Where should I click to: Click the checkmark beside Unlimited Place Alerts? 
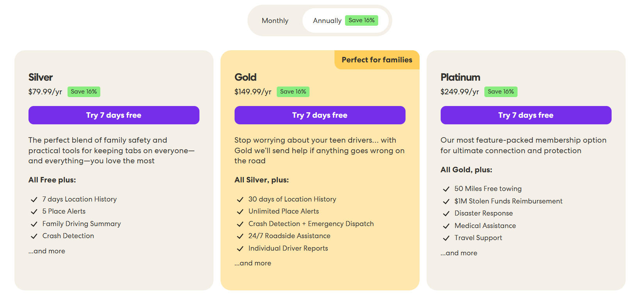point(240,212)
